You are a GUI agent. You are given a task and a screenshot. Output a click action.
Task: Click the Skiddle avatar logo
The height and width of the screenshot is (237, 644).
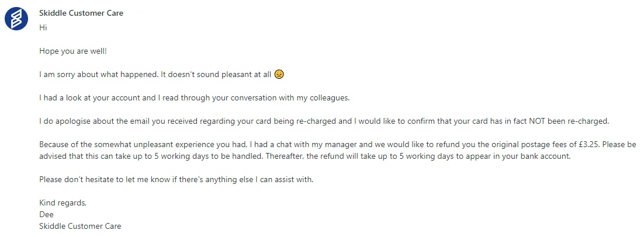pyautogui.click(x=18, y=20)
